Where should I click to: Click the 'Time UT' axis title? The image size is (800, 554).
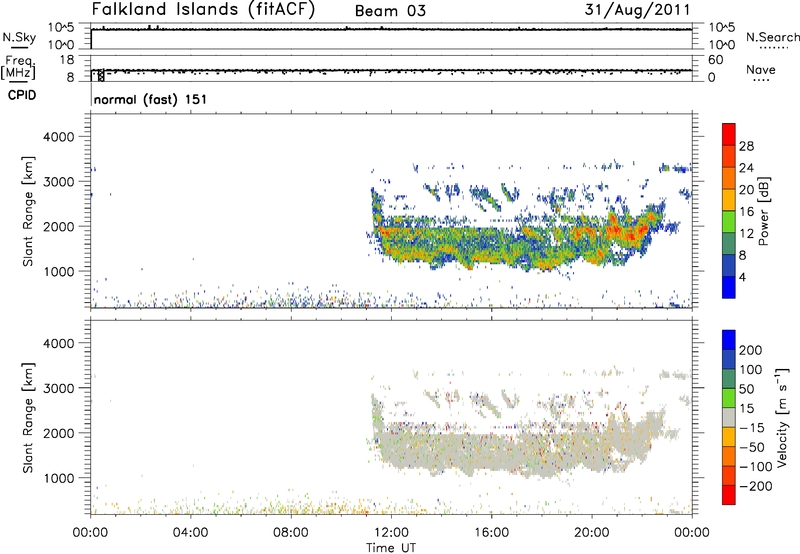point(391,548)
